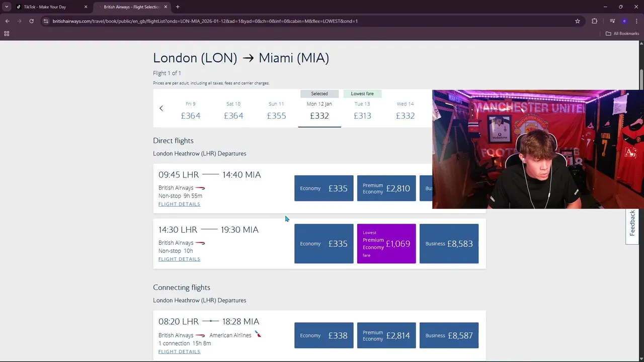Select Sat 10 fare £364

click(x=233, y=111)
